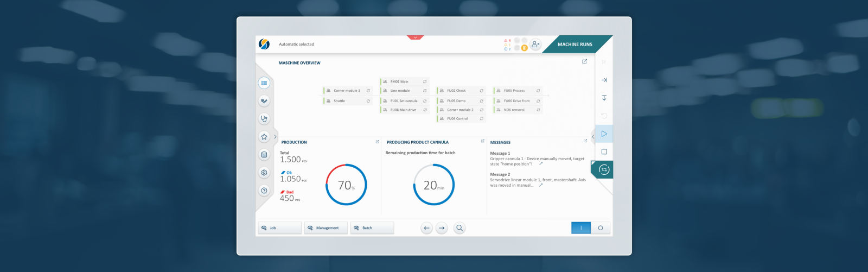Open settings gear in left sidebar
This screenshot has width=868, height=272.
[264, 173]
